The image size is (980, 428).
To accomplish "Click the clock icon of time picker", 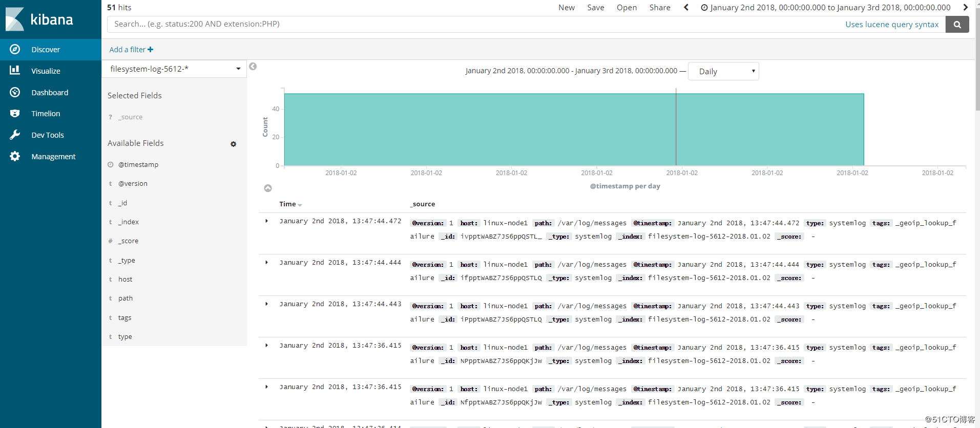I will click(x=704, y=7).
